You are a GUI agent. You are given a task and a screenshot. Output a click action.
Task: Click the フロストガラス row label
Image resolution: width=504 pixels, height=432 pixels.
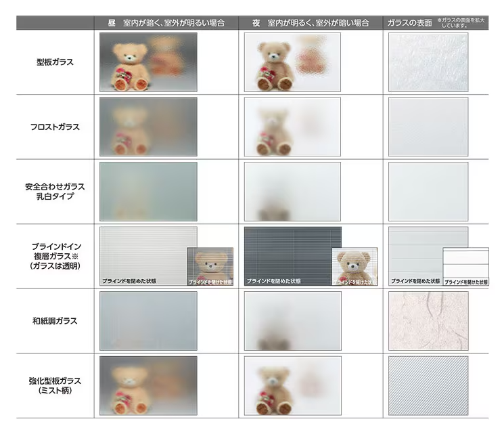[55, 127]
